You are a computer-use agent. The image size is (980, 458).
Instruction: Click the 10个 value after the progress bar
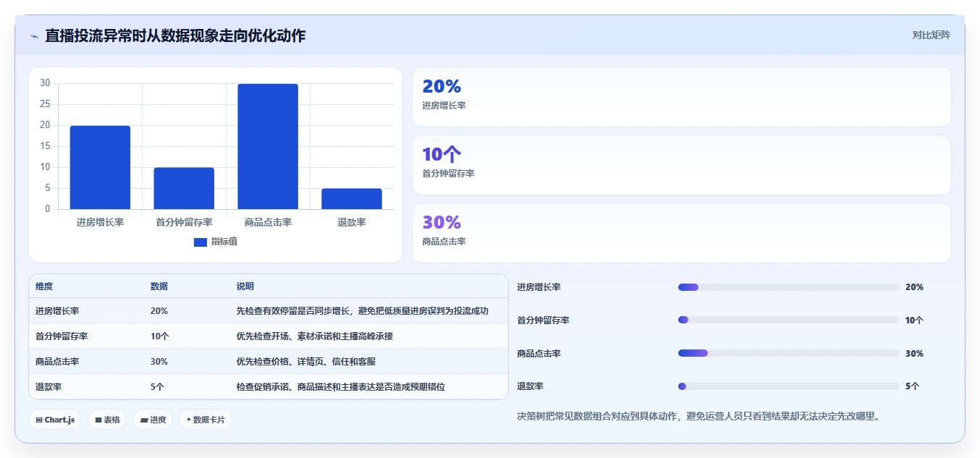tap(915, 321)
